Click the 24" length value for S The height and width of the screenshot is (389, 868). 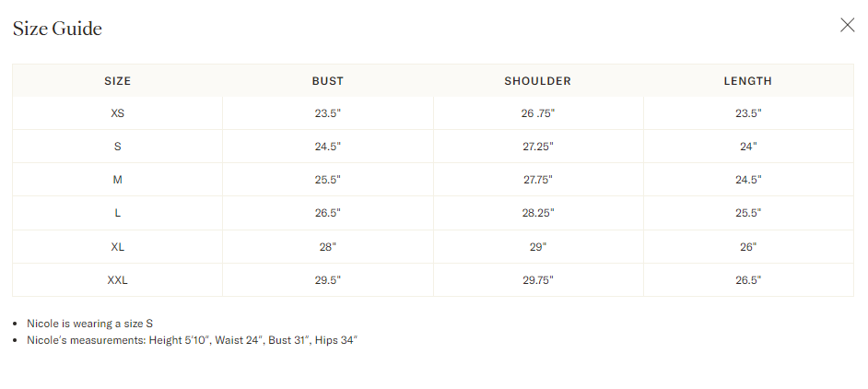coord(748,147)
